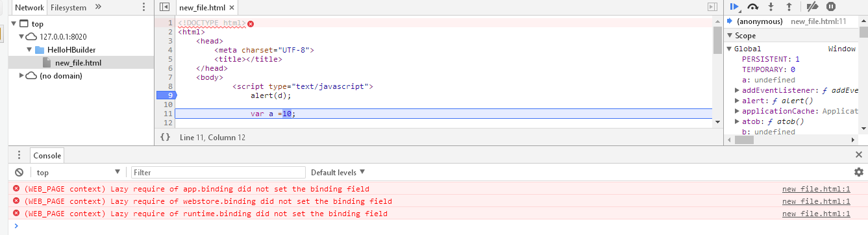Click the code editor vertical scrollbar thumb

pyautogui.click(x=717, y=39)
